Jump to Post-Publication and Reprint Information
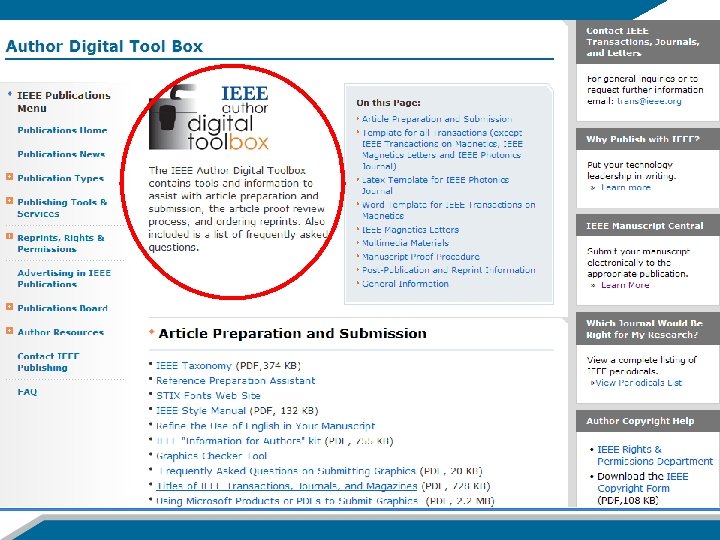The height and width of the screenshot is (540, 720). (449, 270)
